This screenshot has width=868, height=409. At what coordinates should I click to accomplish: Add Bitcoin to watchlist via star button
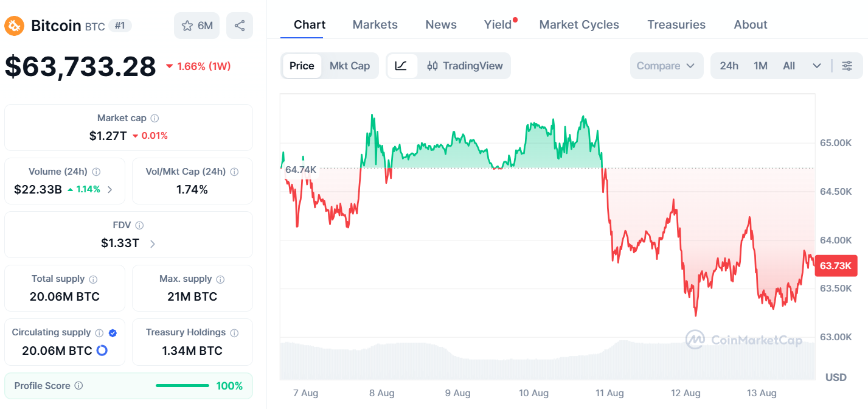[196, 26]
